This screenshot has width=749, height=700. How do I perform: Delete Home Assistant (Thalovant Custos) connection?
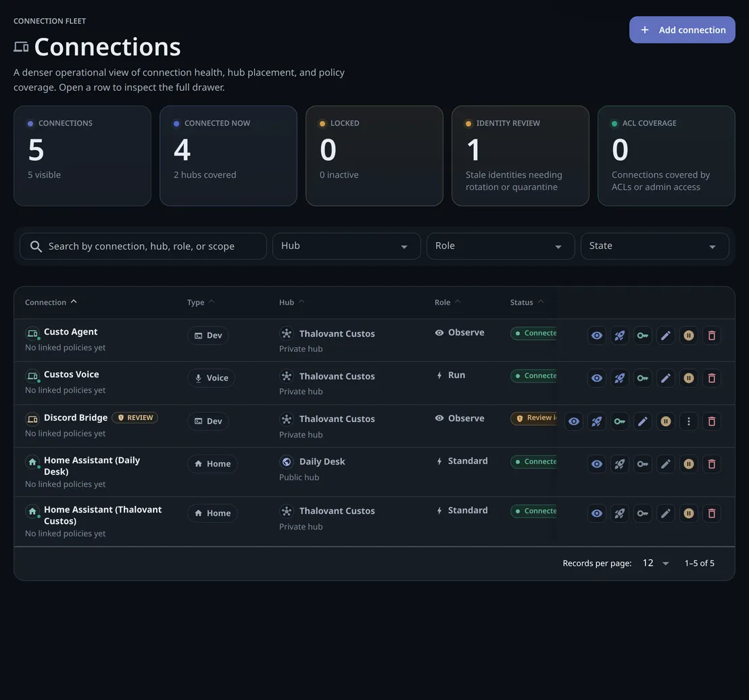pyautogui.click(x=711, y=513)
